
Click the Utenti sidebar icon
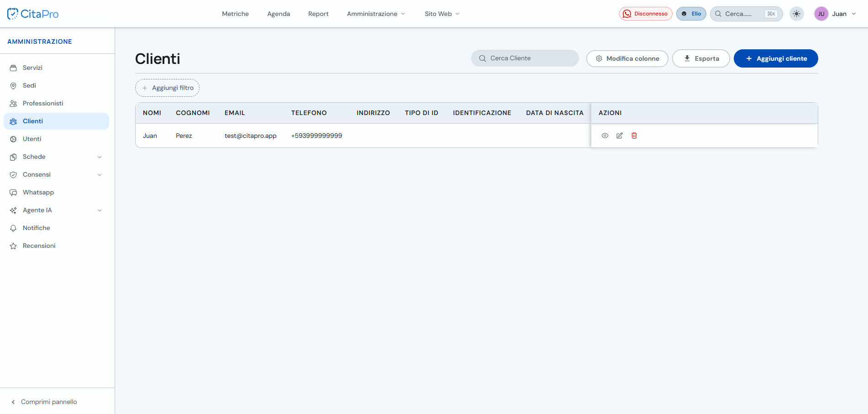tap(13, 139)
